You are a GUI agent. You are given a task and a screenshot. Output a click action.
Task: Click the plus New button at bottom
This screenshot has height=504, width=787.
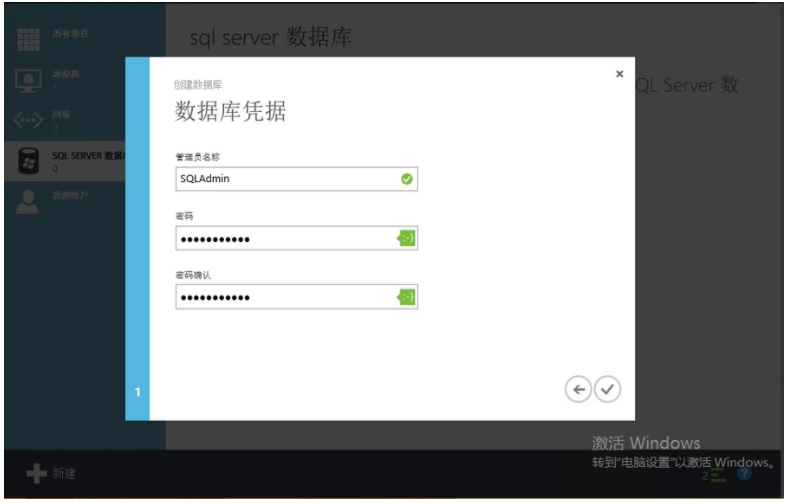[x=51, y=473]
